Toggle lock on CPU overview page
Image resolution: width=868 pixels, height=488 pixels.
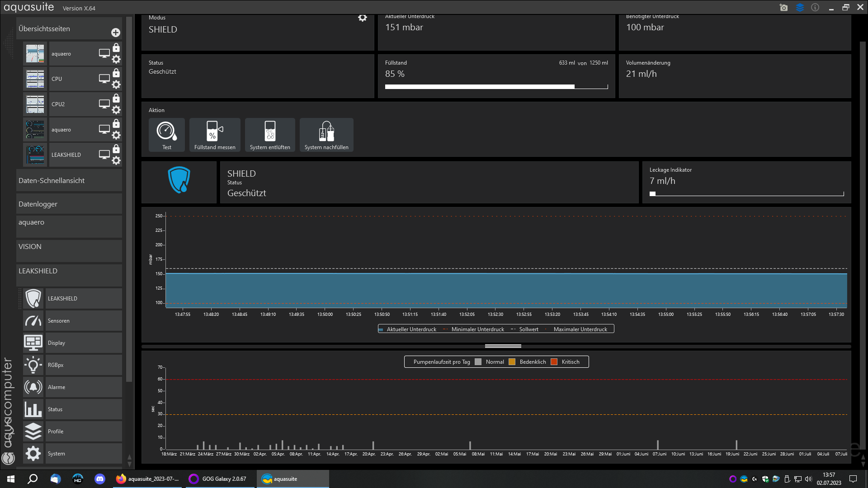coord(116,73)
